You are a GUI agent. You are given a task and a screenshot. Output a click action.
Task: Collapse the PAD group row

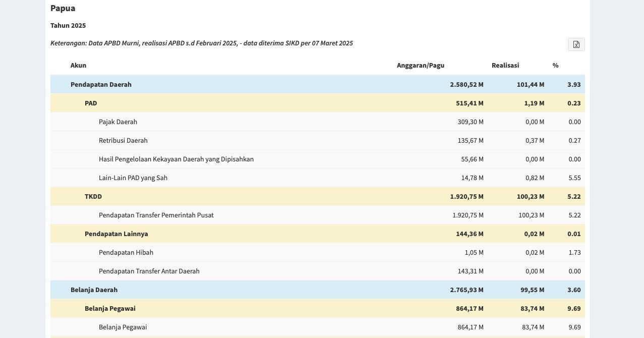point(318,103)
